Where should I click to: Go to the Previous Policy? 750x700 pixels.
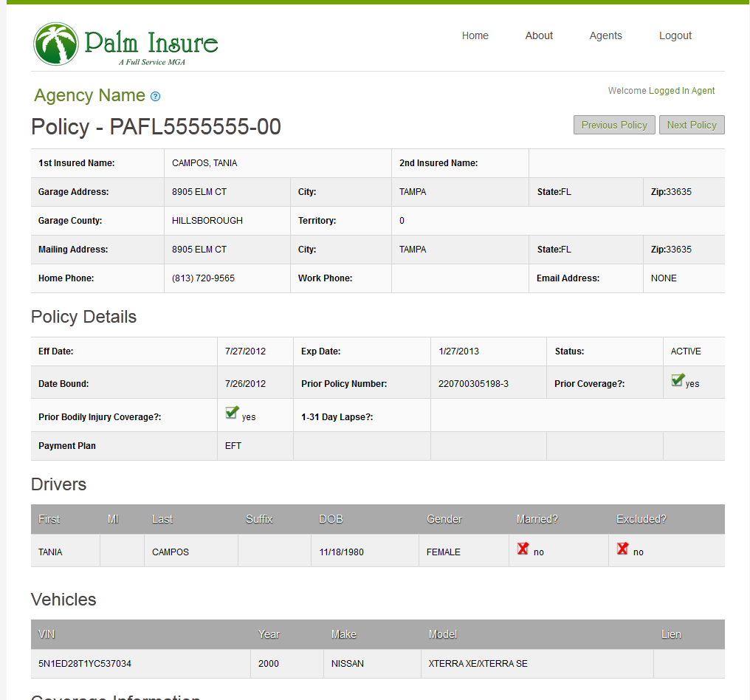click(613, 125)
